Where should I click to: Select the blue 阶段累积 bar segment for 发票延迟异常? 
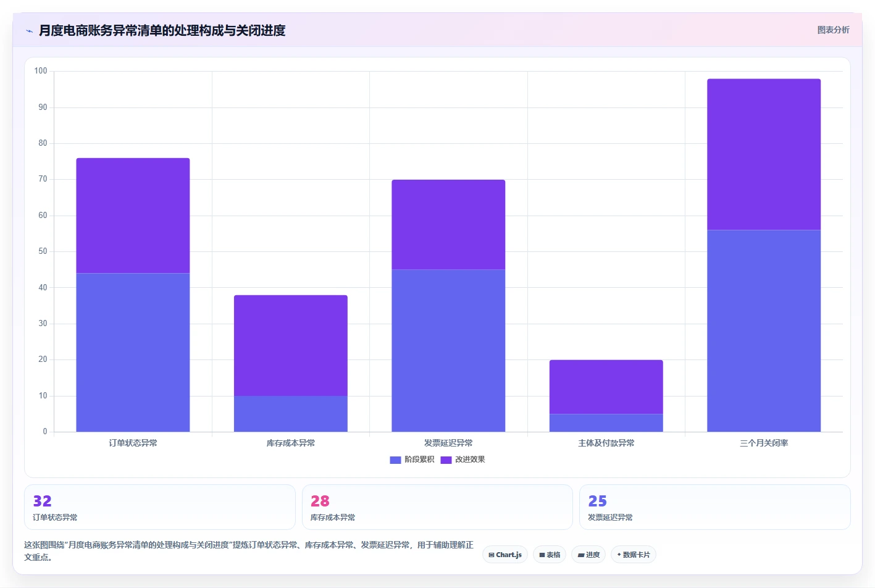pos(448,351)
